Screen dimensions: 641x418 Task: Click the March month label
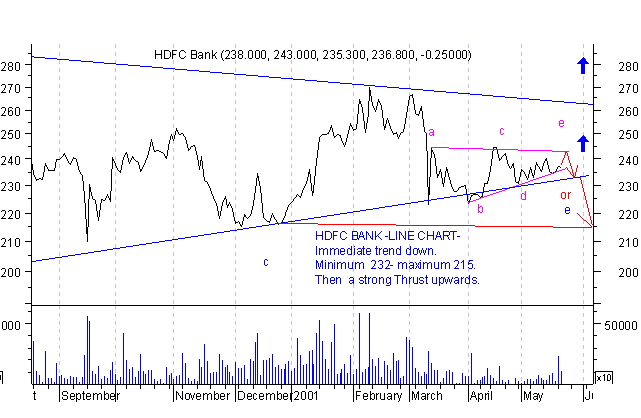tap(427, 396)
